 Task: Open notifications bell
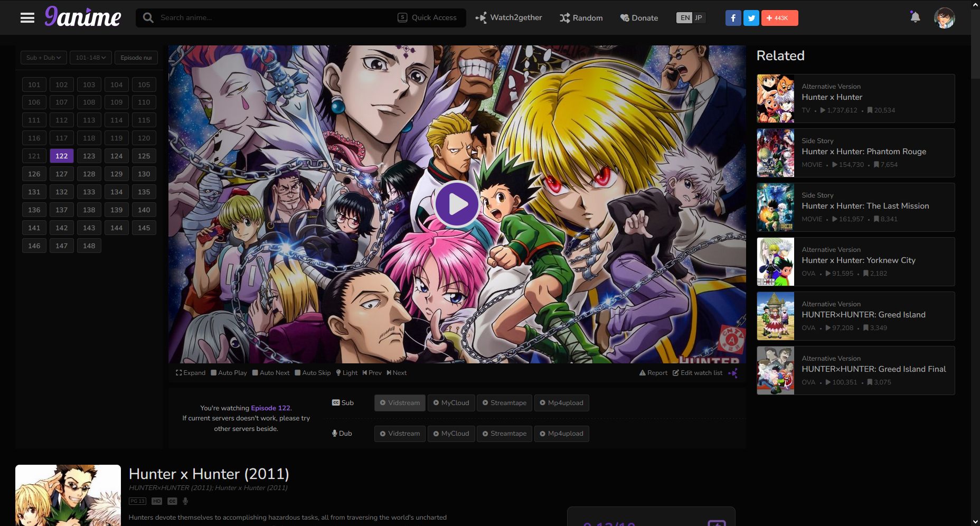point(915,17)
